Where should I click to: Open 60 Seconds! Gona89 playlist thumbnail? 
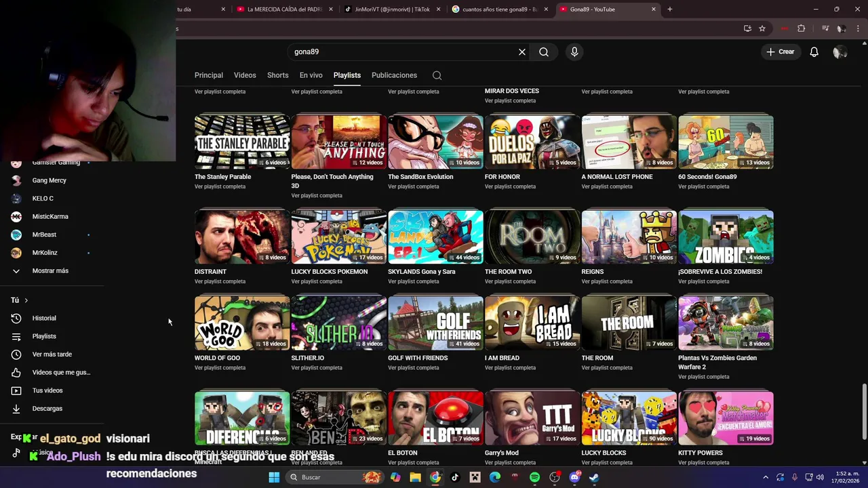pos(726,142)
